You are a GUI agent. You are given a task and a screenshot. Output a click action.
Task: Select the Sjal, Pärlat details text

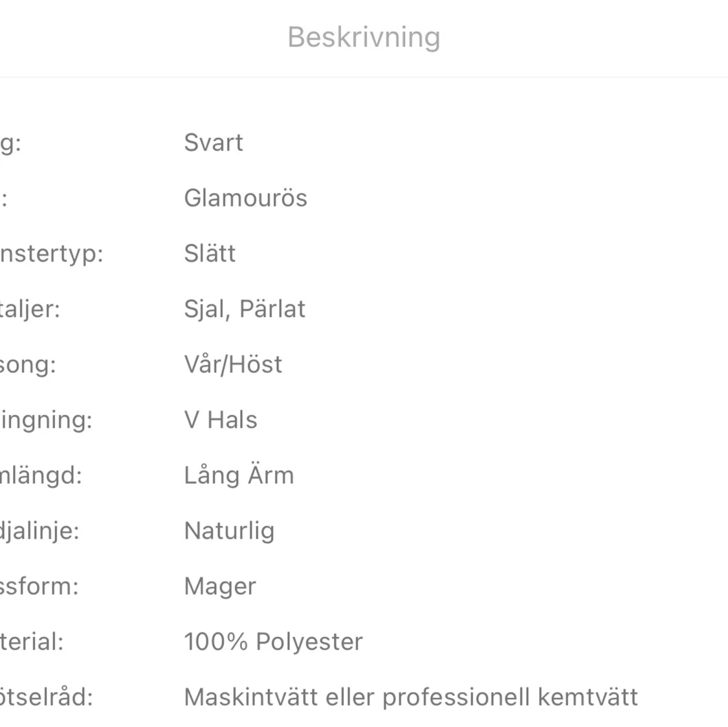click(x=245, y=309)
